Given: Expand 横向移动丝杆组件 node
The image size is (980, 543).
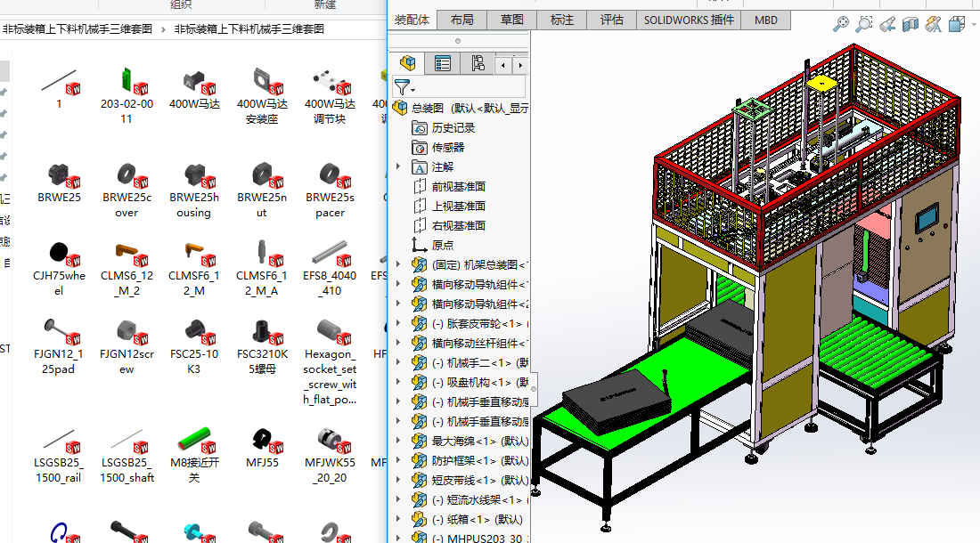Looking at the screenshot, I should point(398,343).
